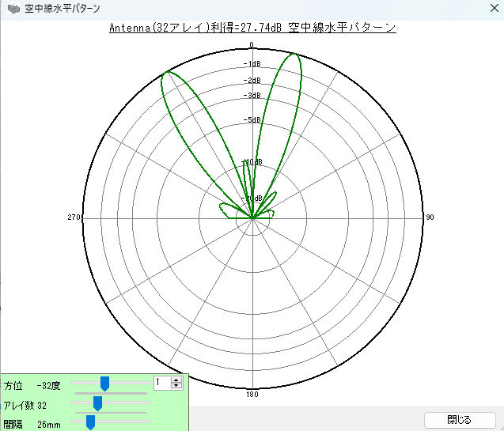504x431 pixels.
Task: Close the window with the X button
Action: pos(494,9)
